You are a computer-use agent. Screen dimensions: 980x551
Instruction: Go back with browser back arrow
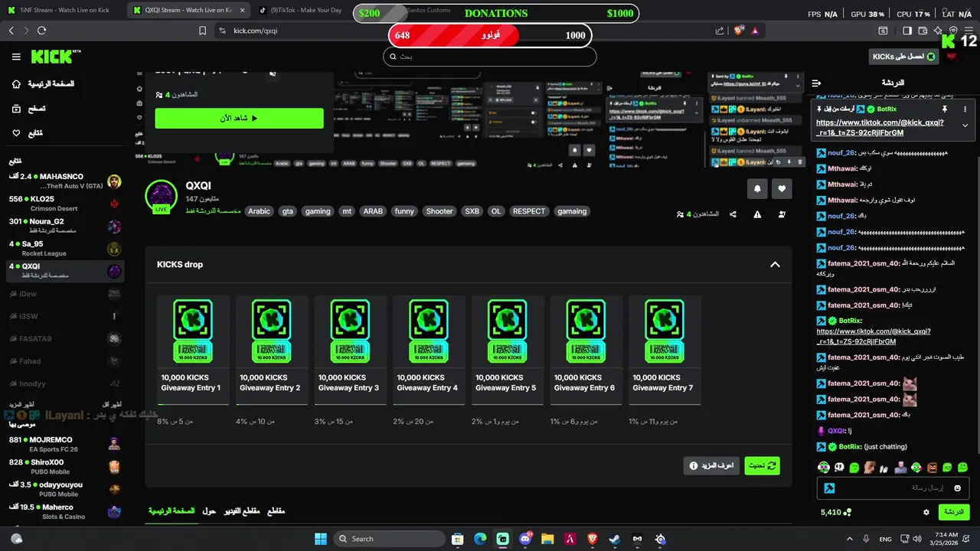(x=11, y=31)
